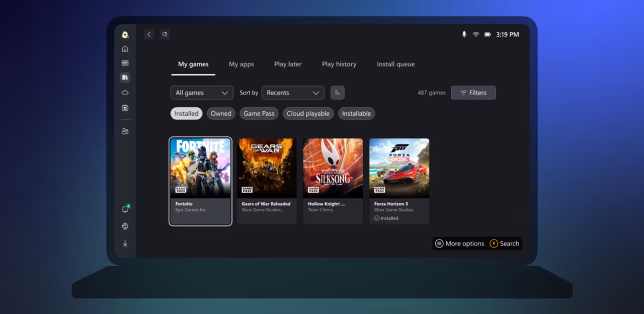Click the search icon in top bar
This screenshot has height=314, width=644.
pos(165,34)
